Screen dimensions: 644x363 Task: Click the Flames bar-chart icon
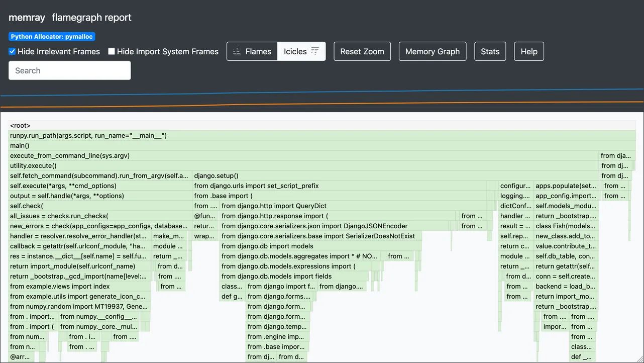pos(236,52)
